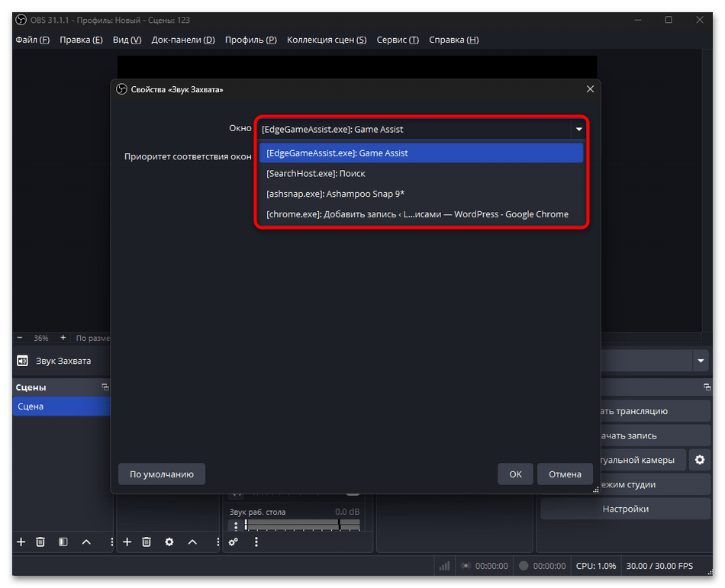
Task: Open audio mixer three-dot menu
Action: [x=256, y=541]
